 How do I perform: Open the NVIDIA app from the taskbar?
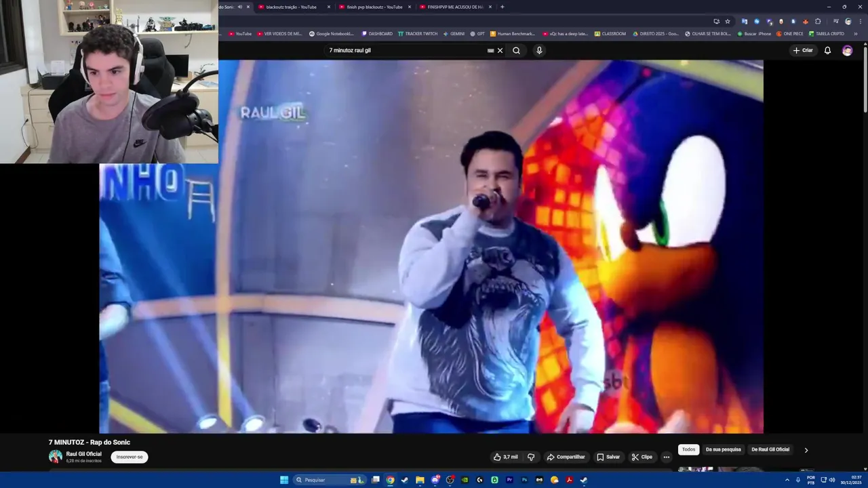pyautogui.click(x=465, y=480)
